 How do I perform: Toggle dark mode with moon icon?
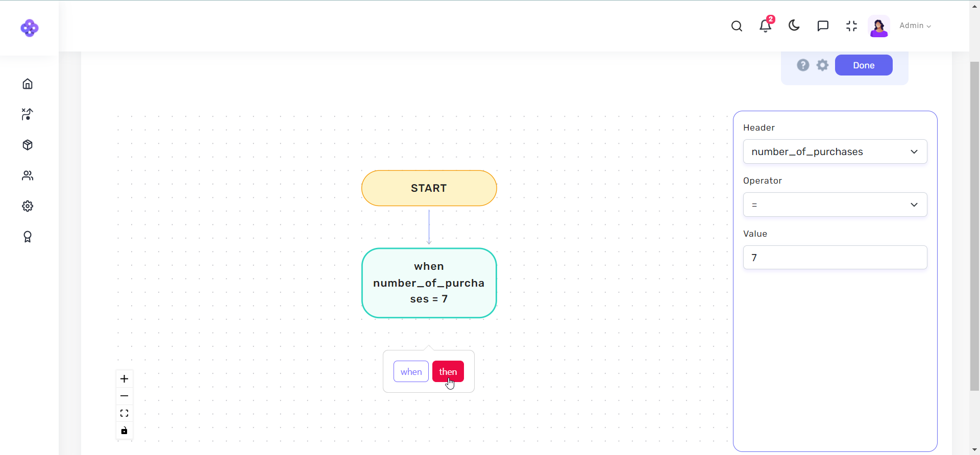tap(794, 26)
